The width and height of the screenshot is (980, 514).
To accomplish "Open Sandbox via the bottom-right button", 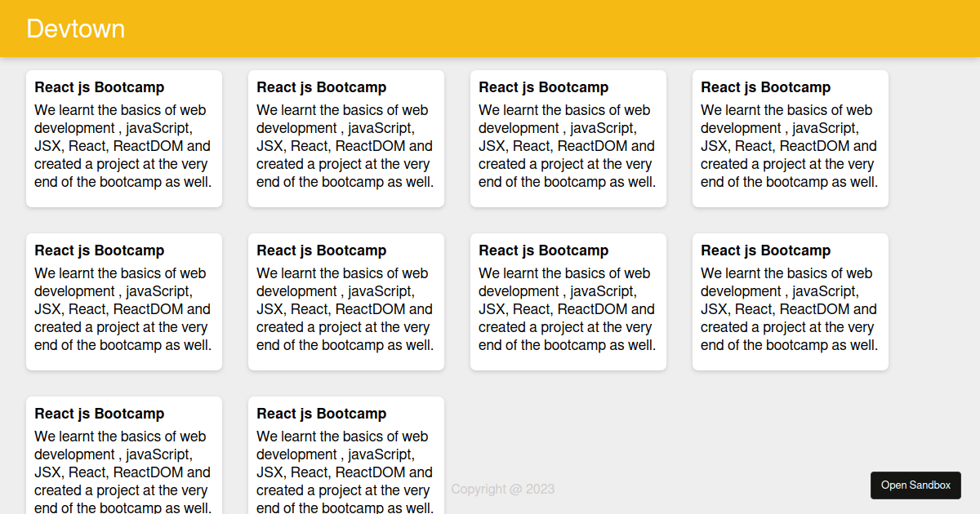I will [x=915, y=485].
